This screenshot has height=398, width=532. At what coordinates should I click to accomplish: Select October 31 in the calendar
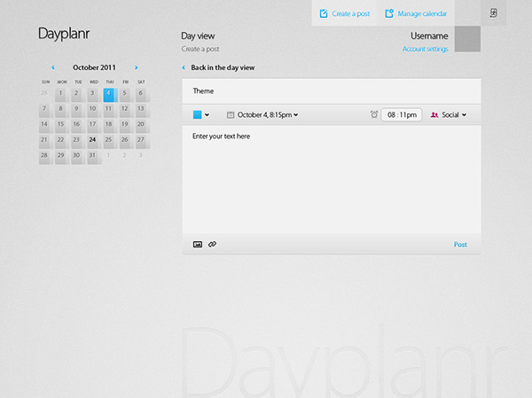pyautogui.click(x=94, y=157)
